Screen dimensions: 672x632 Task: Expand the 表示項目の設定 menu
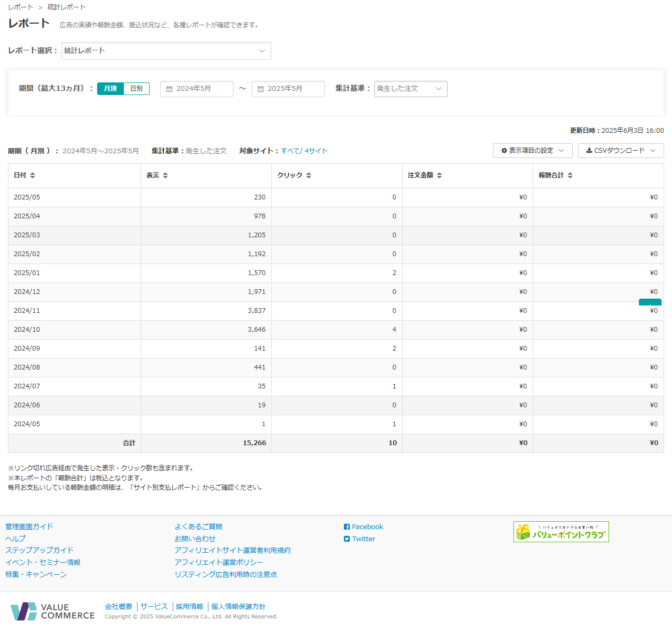click(x=532, y=151)
